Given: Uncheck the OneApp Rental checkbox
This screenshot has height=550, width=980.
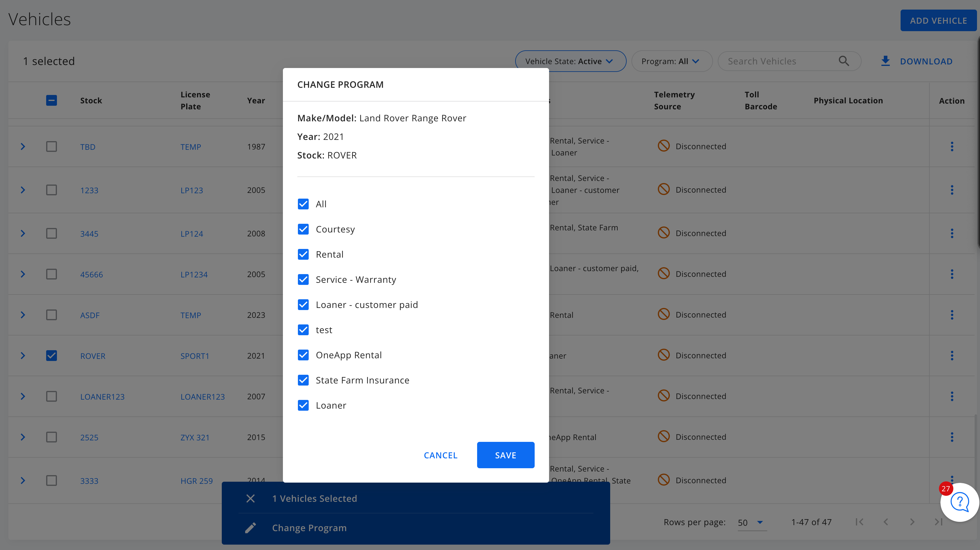Looking at the screenshot, I should 303,355.
